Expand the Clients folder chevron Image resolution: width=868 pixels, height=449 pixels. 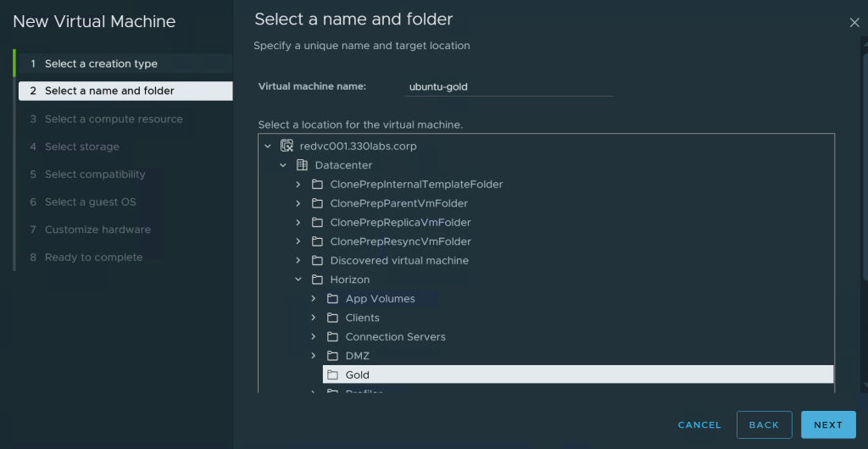314,318
